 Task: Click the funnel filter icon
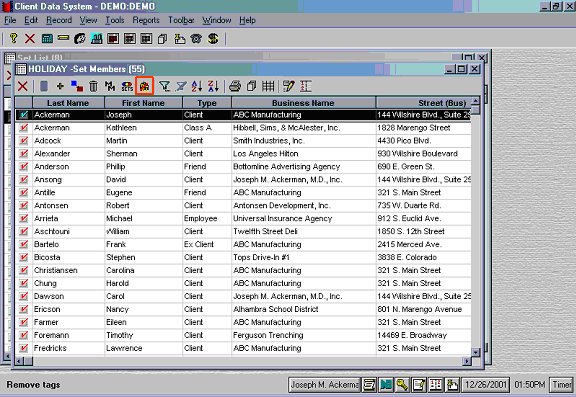coord(164,86)
